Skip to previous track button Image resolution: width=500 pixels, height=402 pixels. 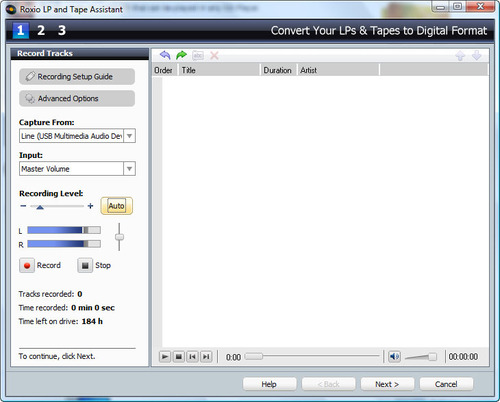pyautogui.click(x=192, y=357)
